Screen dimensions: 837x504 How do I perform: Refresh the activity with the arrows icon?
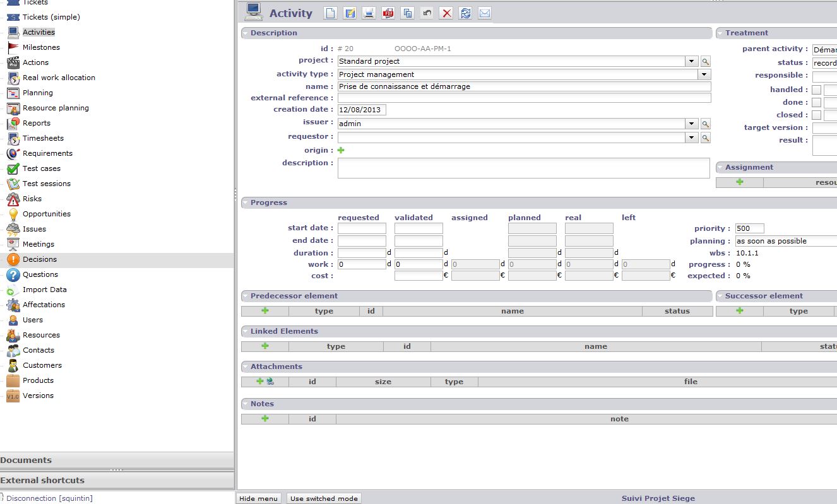click(x=465, y=13)
